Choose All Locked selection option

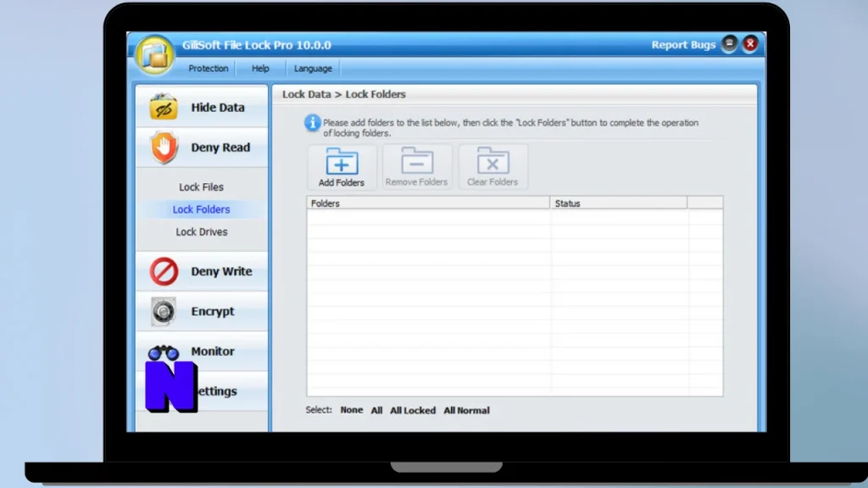(x=413, y=411)
